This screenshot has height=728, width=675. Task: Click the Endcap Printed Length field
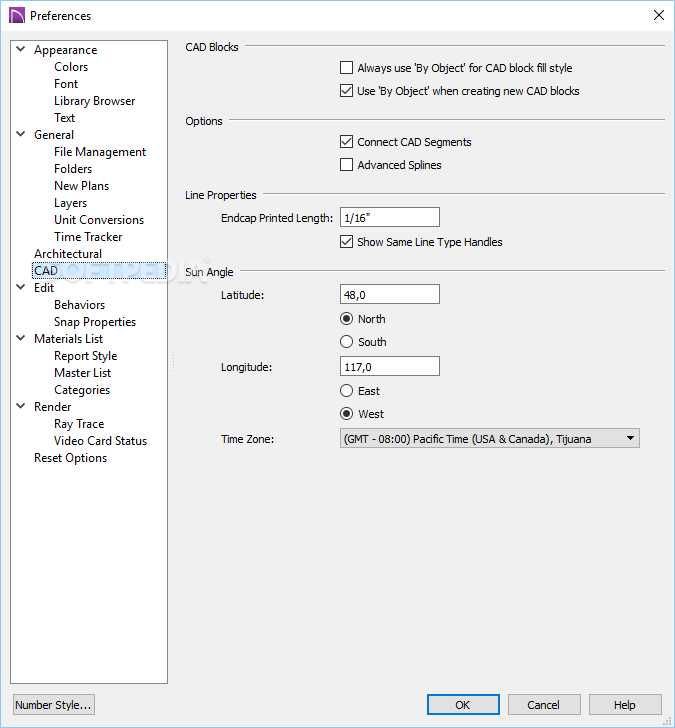tap(389, 217)
